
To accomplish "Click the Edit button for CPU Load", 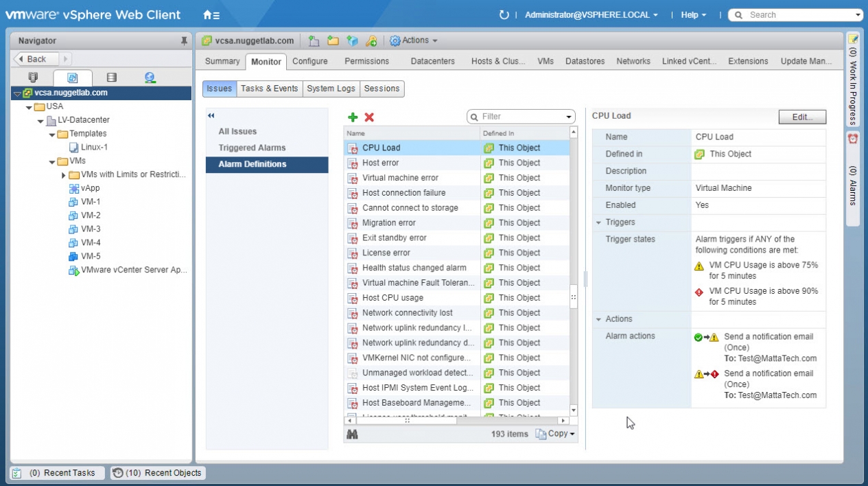I will point(802,117).
